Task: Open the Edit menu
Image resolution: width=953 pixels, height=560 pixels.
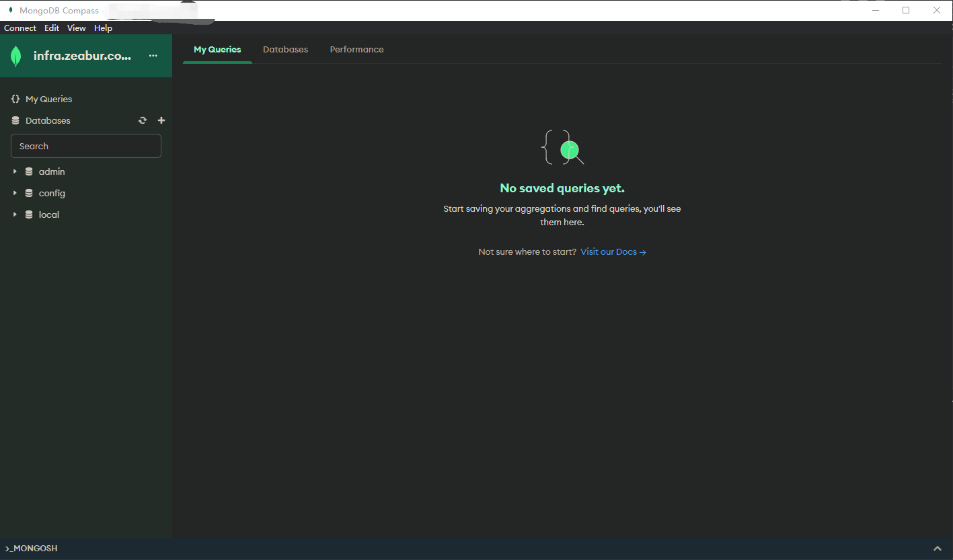Action: coord(52,28)
